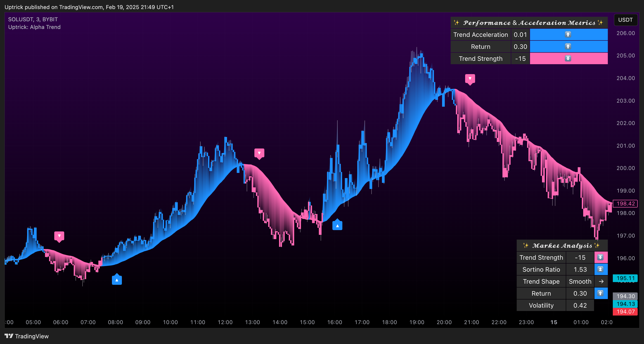Click the 198.42 current price label
Screen dimensions: 644x344
pyautogui.click(x=625, y=204)
